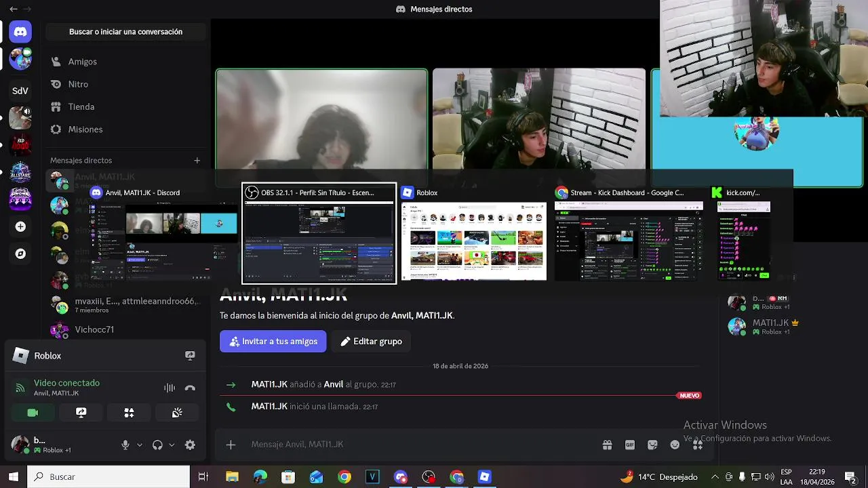
Task: Click the add a server plus icon
Action: tap(20, 226)
